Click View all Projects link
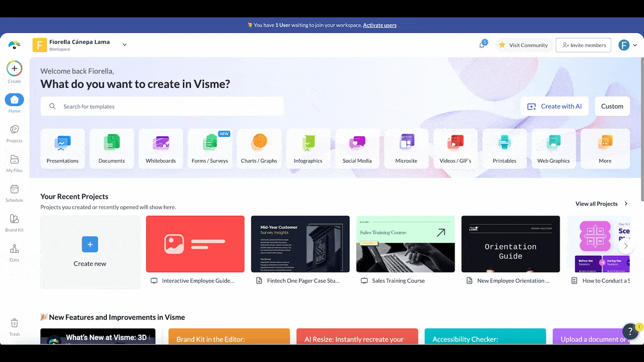Screen dimensions: 644x362 tap(602, 204)
